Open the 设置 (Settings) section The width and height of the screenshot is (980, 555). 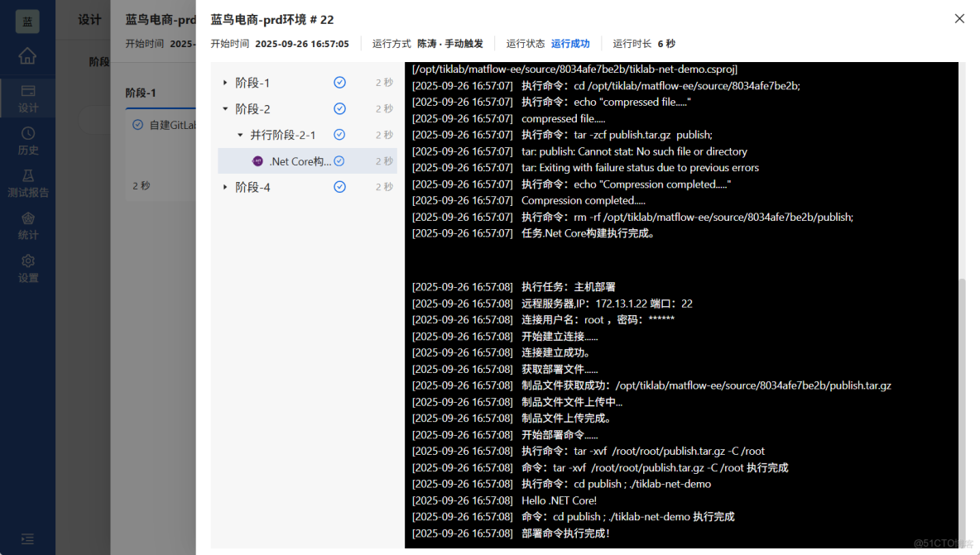(27, 267)
